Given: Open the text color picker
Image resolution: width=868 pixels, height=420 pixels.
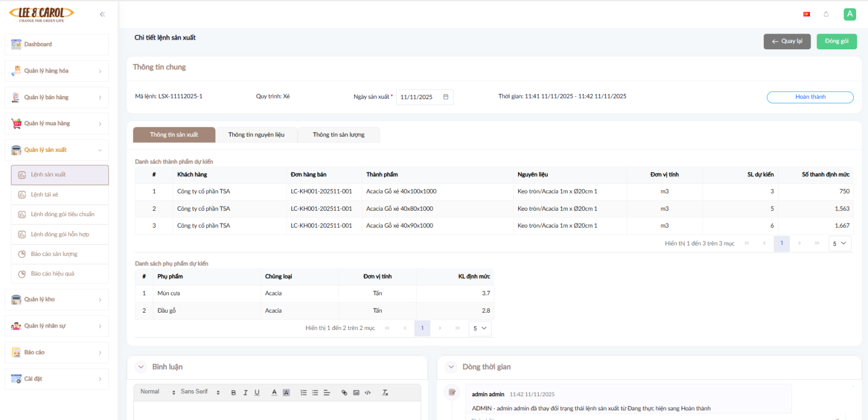Looking at the screenshot, I should [275, 392].
